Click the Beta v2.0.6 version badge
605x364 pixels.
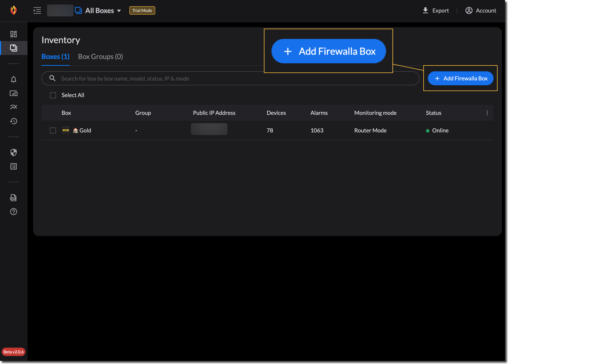click(x=14, y=352)
